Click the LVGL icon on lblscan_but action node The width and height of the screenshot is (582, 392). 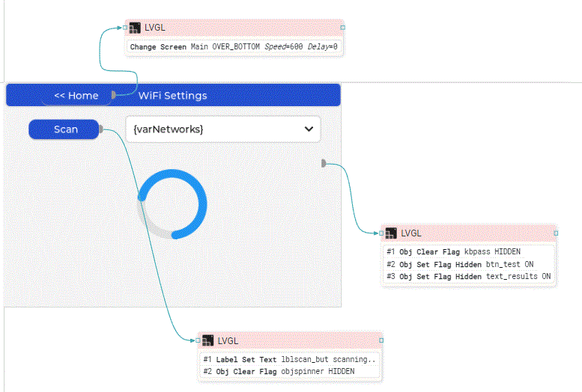pyautogui.click(x=207, y=341)
